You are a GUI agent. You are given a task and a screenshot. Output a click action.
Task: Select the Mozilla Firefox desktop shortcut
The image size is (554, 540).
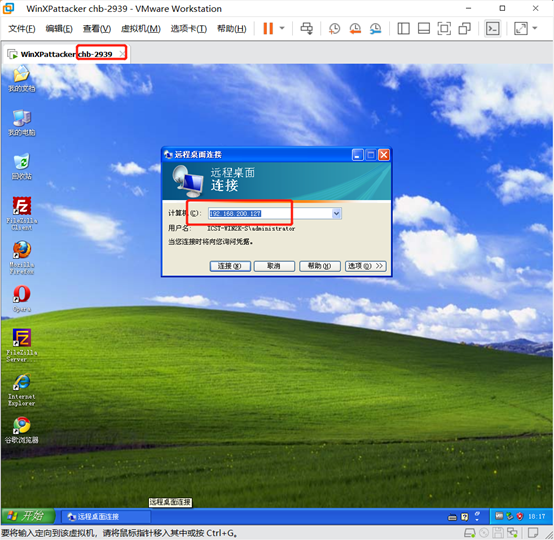click(22, 258)
